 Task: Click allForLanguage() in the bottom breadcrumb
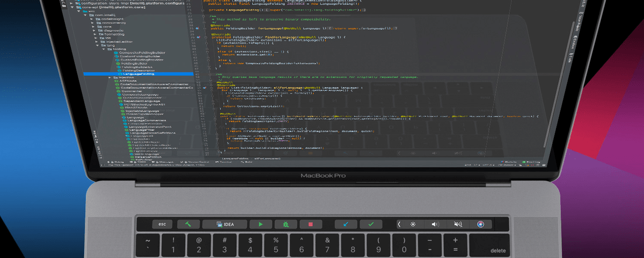click(x=267, y=159)
